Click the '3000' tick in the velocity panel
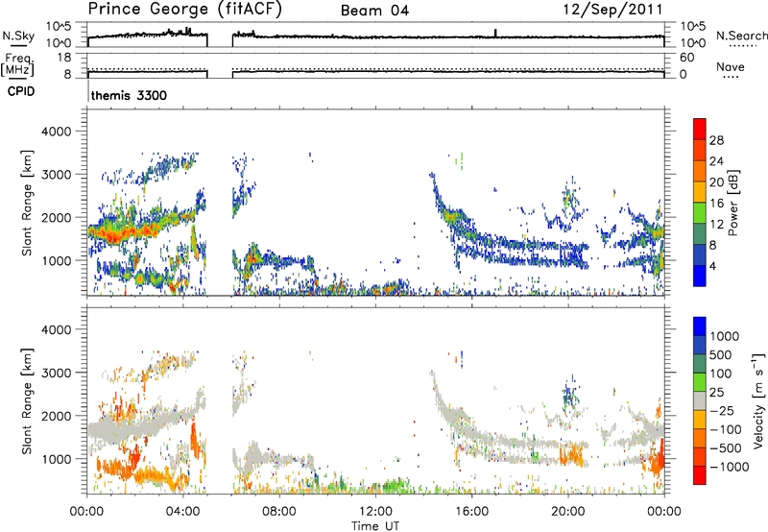This screenshot has width=768, height=532. click(56, 373)
